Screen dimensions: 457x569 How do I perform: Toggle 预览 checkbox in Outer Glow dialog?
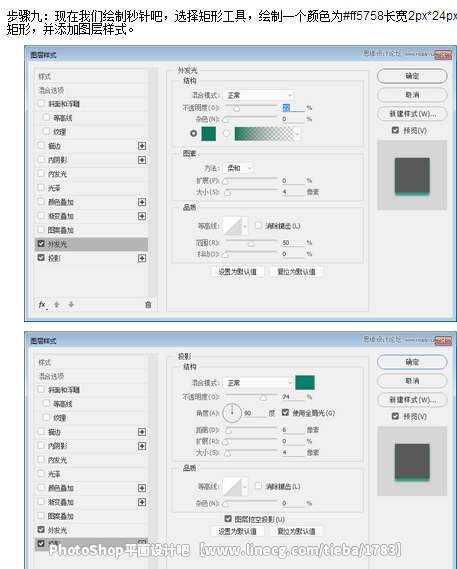click(395, 130)
